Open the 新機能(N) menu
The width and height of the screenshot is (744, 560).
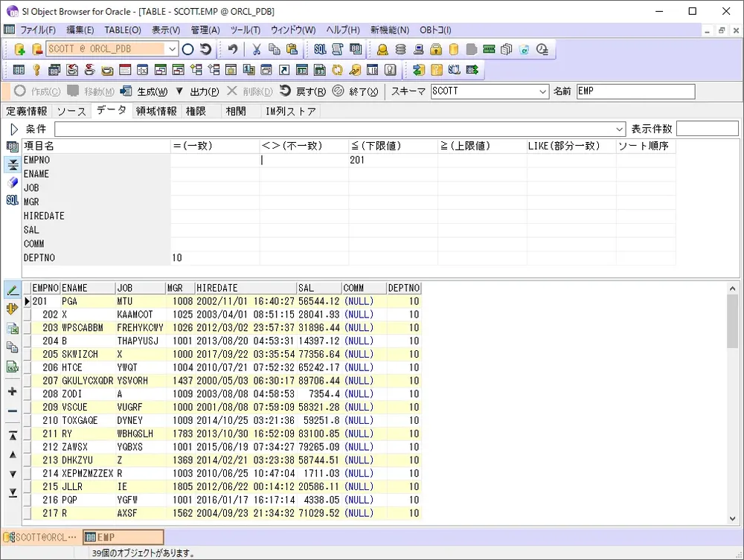pyautogui.click(x=390, y=30)
